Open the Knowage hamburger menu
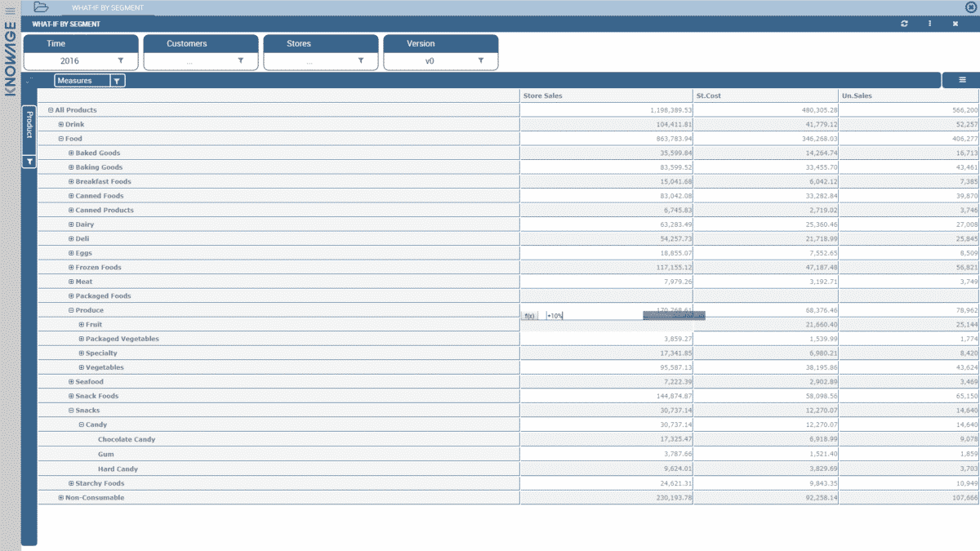980x551 pixels. pos(10,11)
